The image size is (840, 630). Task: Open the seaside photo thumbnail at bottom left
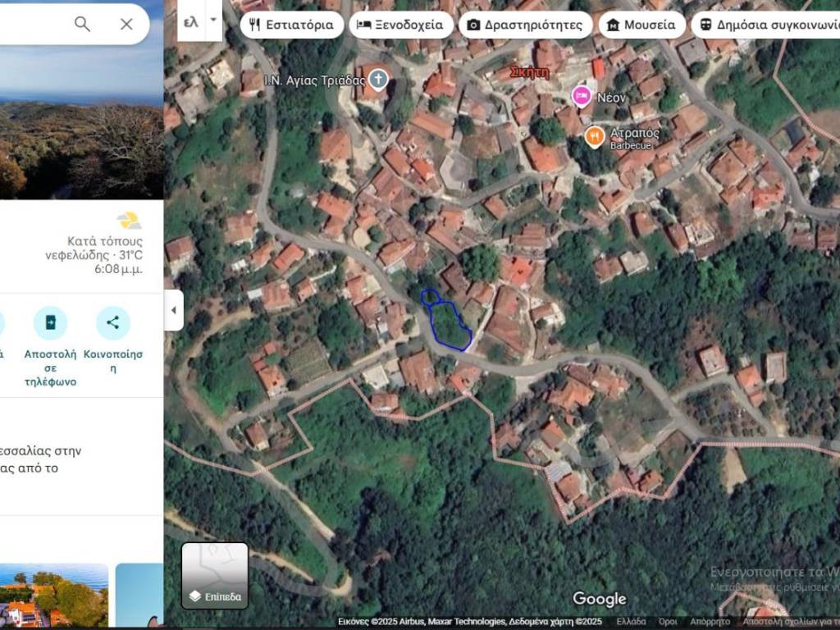pos(54,595)
